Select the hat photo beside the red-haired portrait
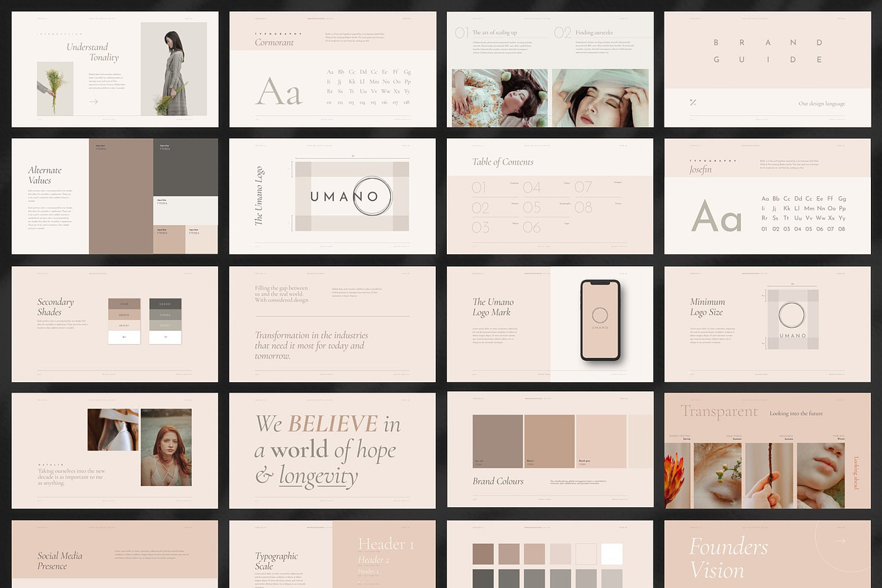Screen dimensions: 882x588 [113, 429]
